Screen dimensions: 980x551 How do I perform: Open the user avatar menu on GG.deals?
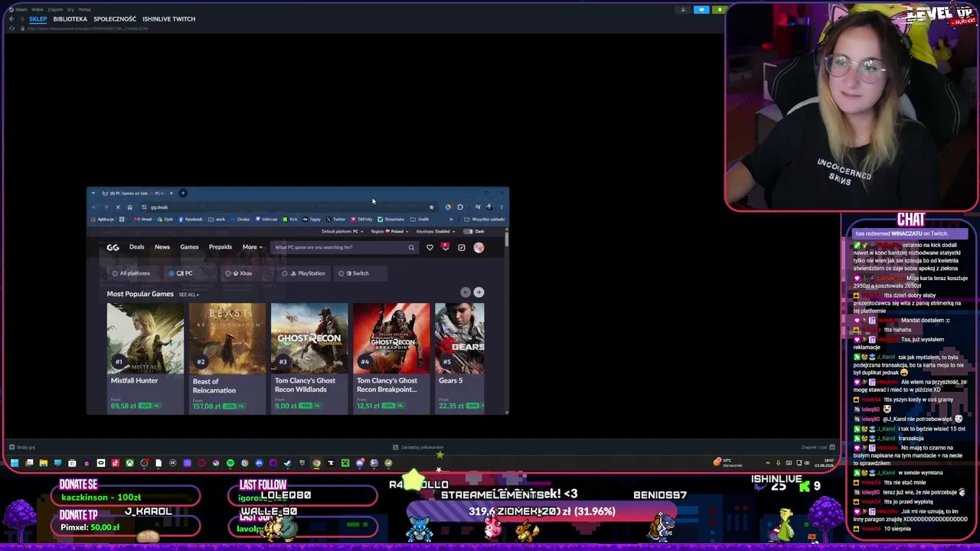(479, 247)
